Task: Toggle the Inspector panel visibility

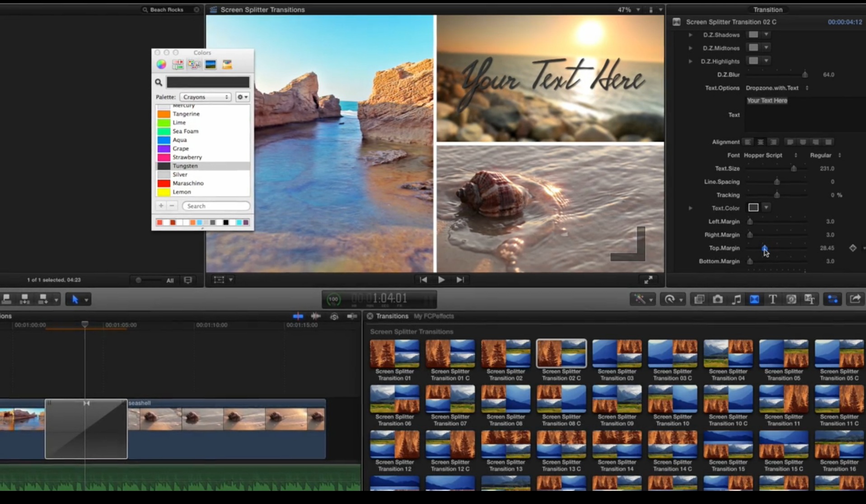Action: pos(833,299)
